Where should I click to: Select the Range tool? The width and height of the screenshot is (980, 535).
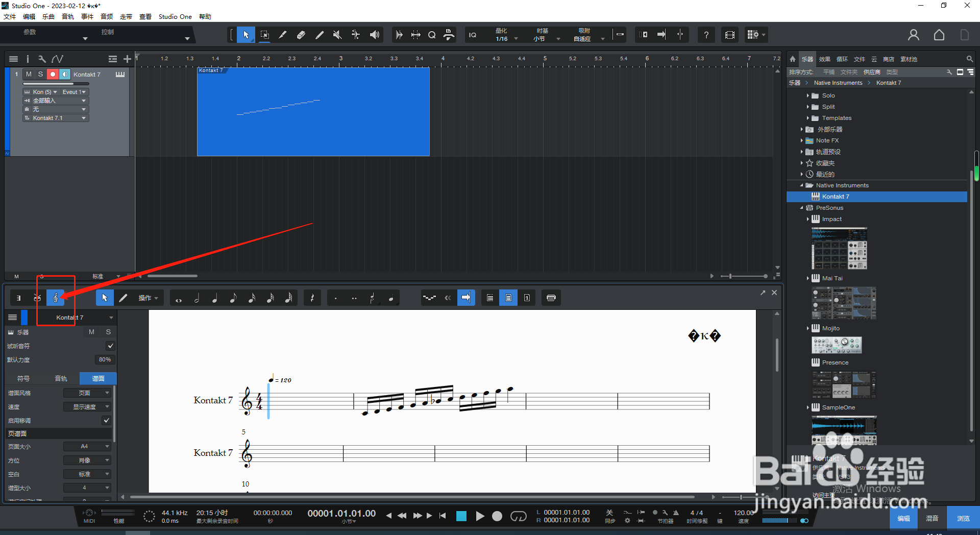[x=264, y=35]
